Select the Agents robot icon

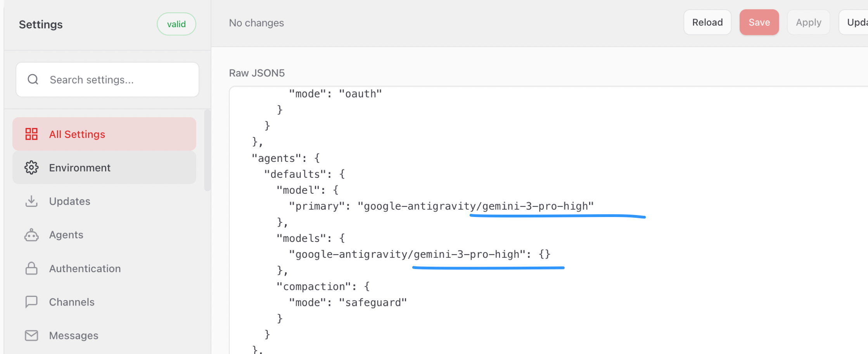[31, 235]
